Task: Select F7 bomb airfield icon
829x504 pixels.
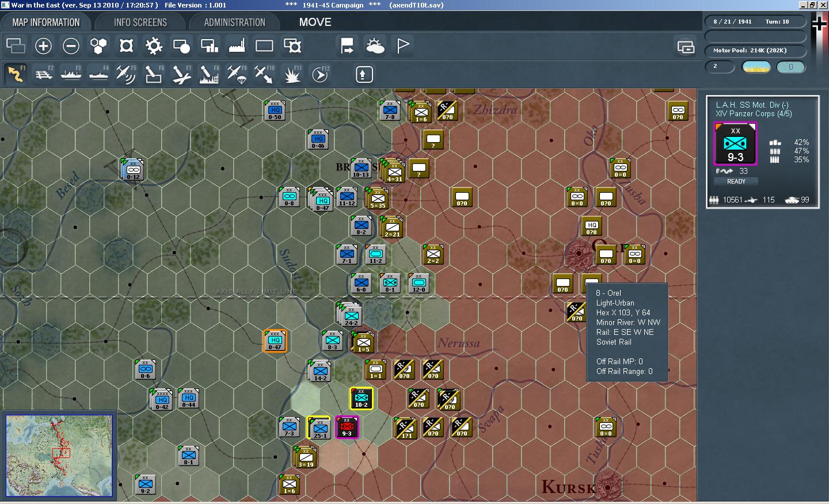Action: pos(181,74)
